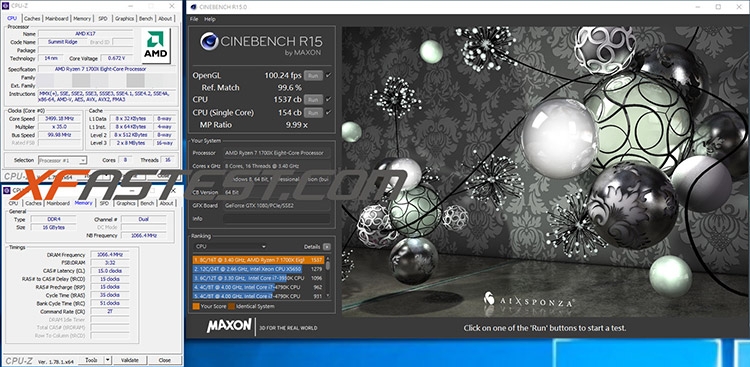This screenshot has width=750, height=367.
Task: Click the Details toggle icon in Ranking
Action: tap(326, 246)
